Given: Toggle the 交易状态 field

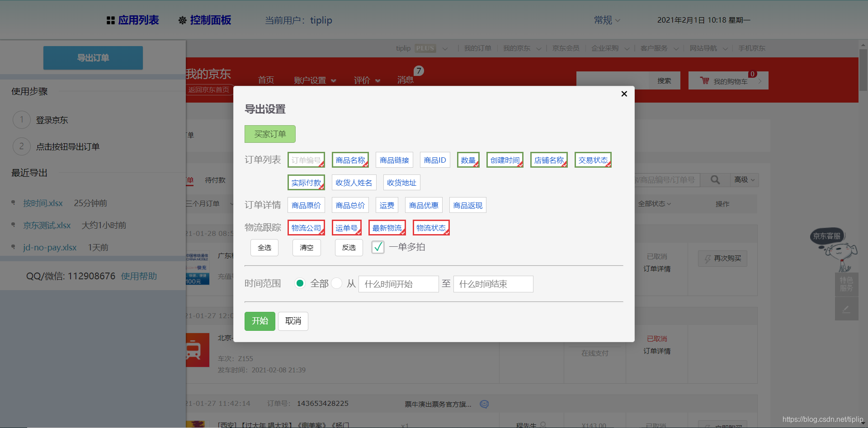Looking at the screenshot, I should [593, 160].
